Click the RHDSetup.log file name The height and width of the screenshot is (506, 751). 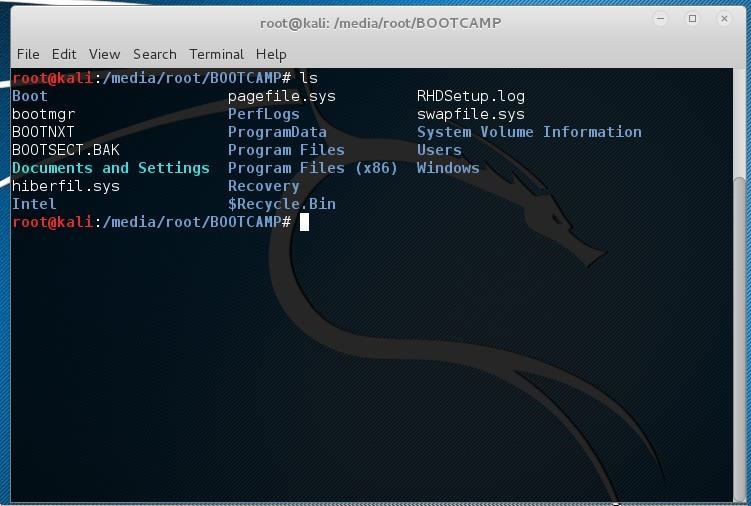point(471,96)
